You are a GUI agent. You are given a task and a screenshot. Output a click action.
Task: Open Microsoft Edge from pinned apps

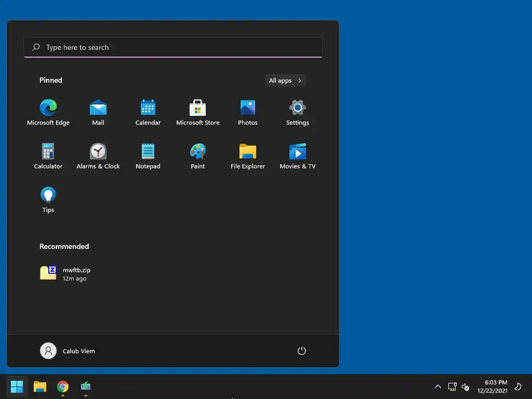tap(48, 113)
